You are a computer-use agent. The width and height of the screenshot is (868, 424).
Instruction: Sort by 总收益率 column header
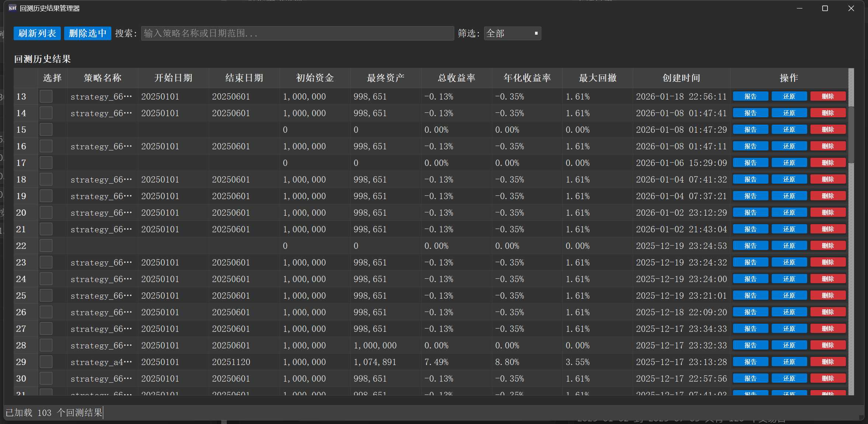456,78
